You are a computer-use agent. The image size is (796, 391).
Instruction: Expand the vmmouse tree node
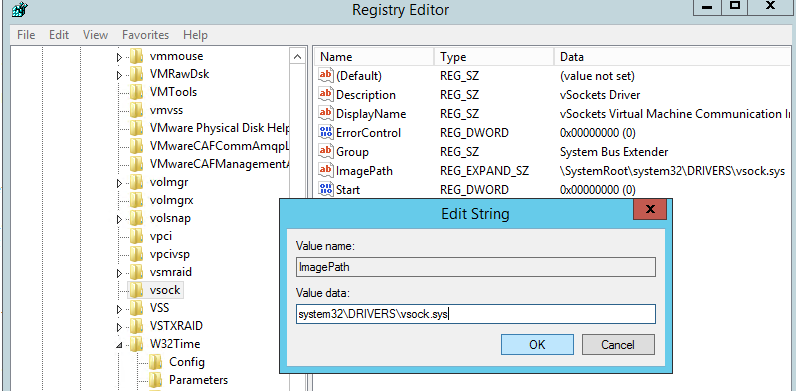click(x=119, y=57)
